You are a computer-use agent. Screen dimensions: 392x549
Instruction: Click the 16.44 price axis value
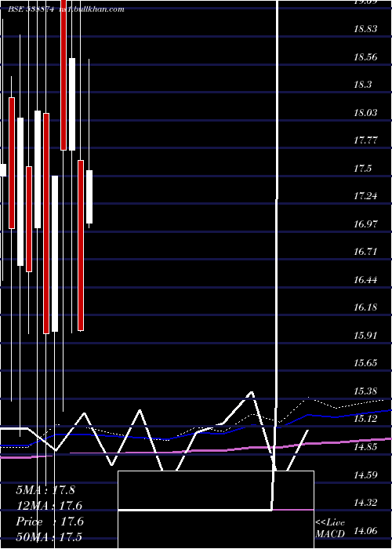365,280
